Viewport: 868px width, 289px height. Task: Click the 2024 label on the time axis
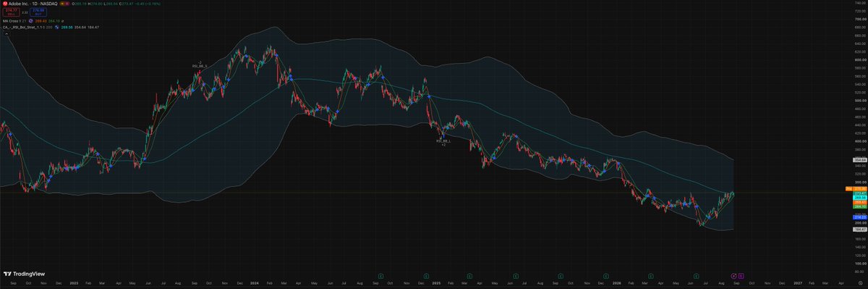click(255, 283)
